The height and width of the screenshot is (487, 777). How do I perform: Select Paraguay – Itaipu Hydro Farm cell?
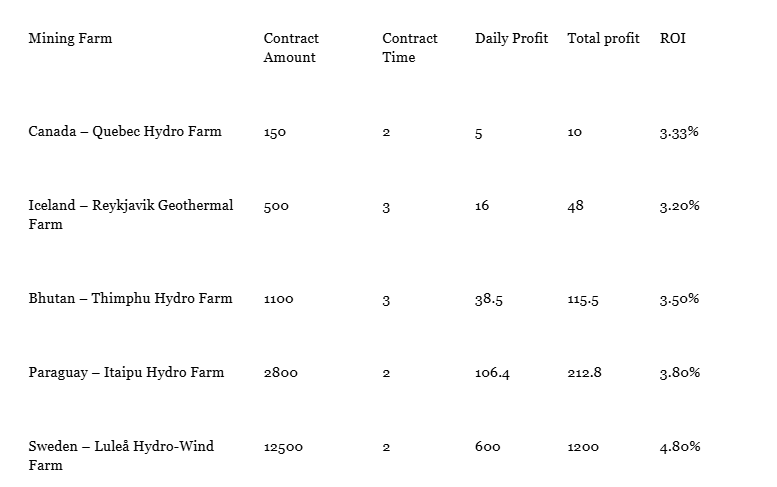126,373
